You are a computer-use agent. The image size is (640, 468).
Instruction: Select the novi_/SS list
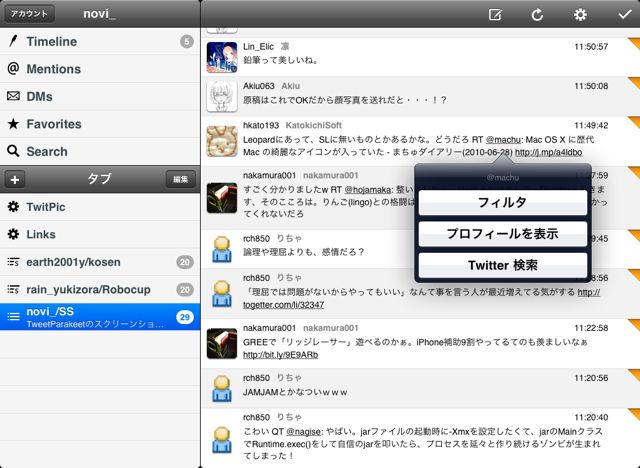100,317
